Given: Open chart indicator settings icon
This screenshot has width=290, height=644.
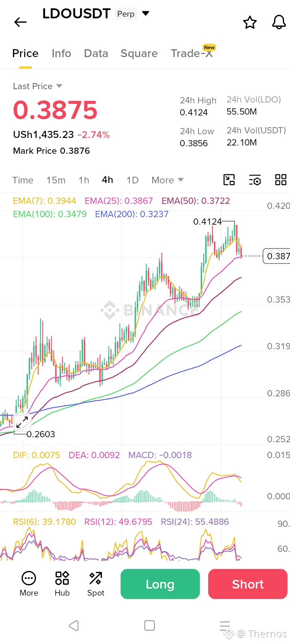Looking at the screenshot, I should point(255,180).
